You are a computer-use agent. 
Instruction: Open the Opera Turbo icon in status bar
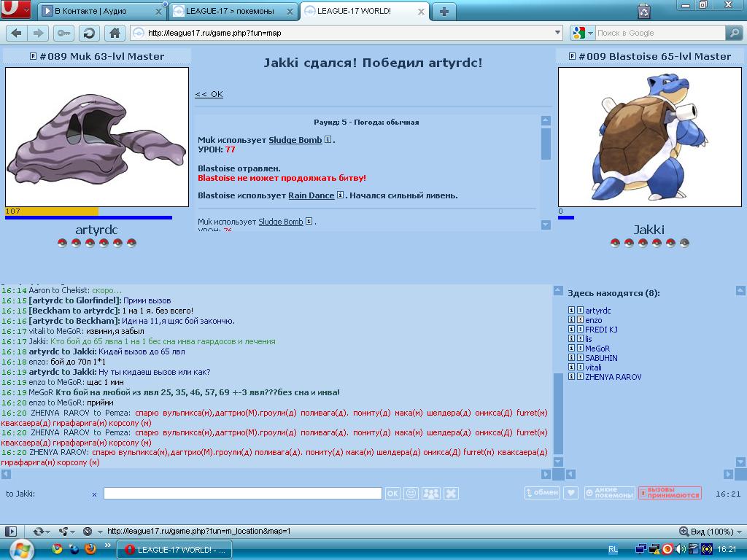coord(88,531)
